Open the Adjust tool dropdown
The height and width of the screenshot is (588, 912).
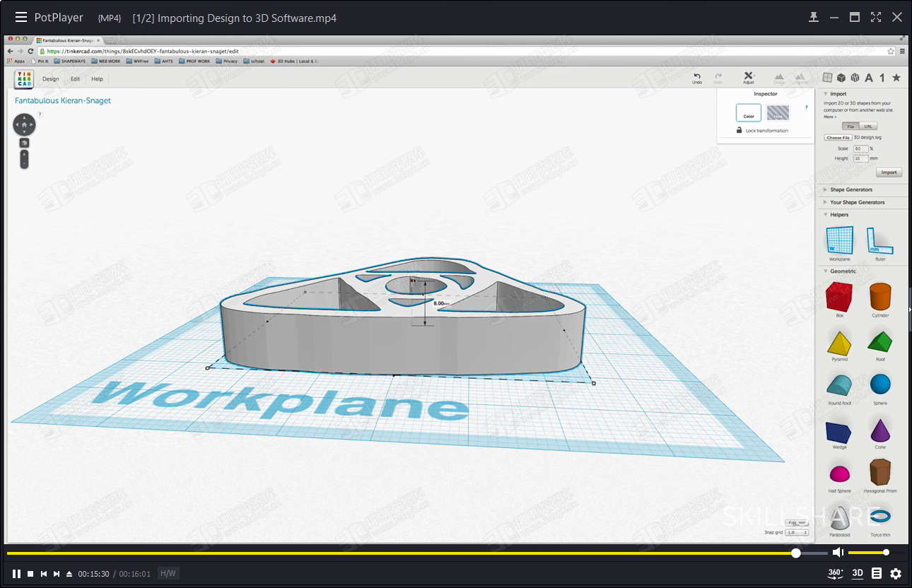click(749, 78)
